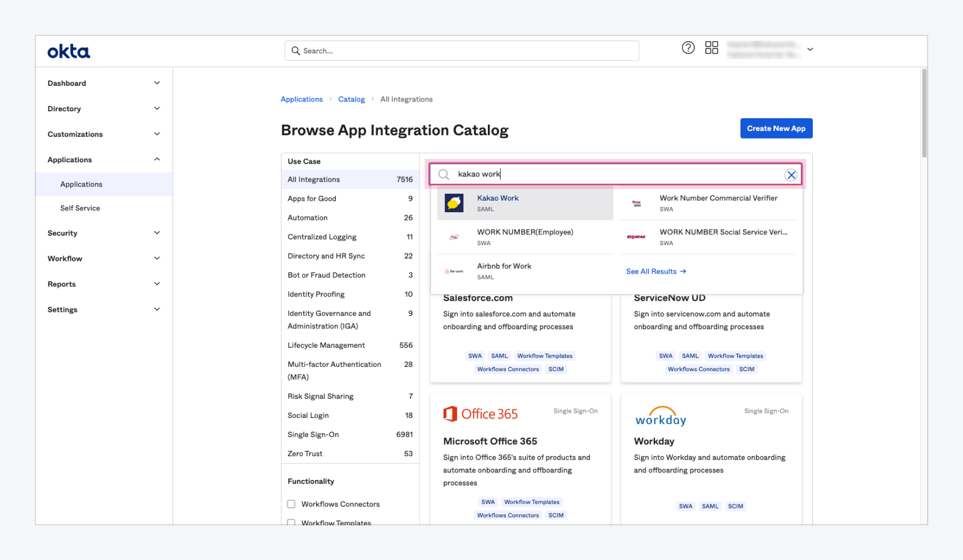
Task: Click the Airbnb for Work logo
Action: pyautogui.click(x=454, y=271)
